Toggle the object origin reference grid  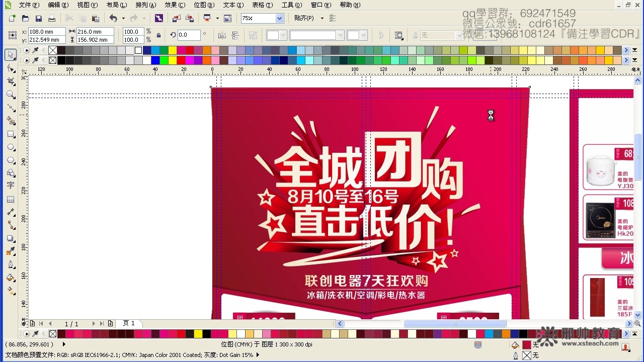pos(12,35)
